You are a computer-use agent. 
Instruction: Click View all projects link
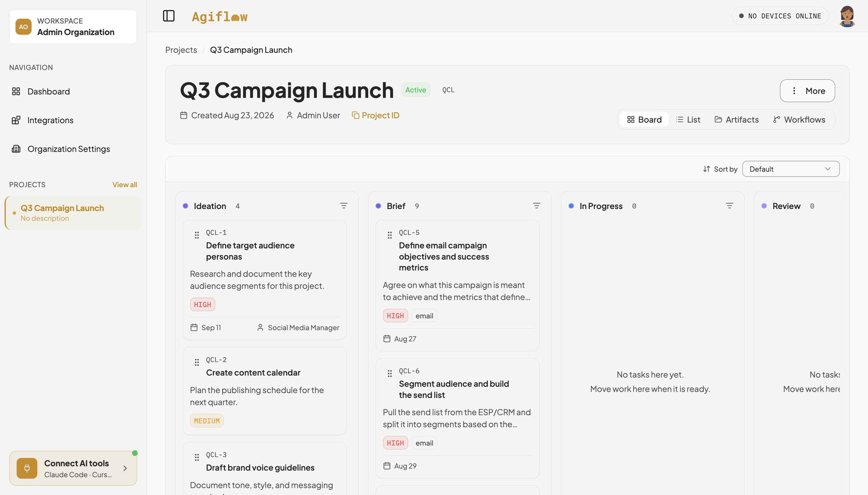[x=125, y=185]
